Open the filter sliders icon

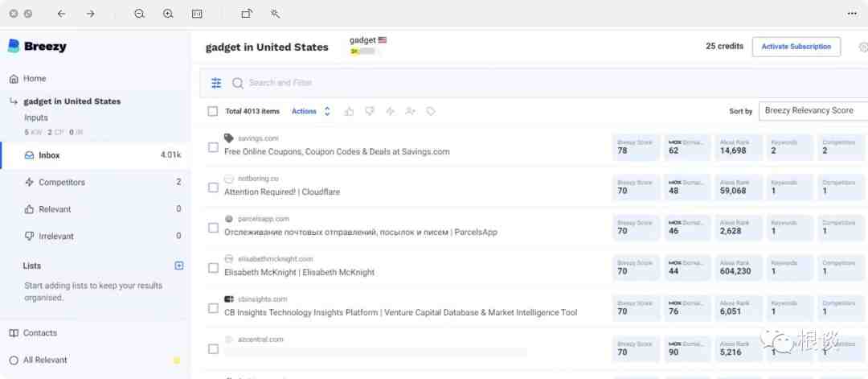pos(216,83)
